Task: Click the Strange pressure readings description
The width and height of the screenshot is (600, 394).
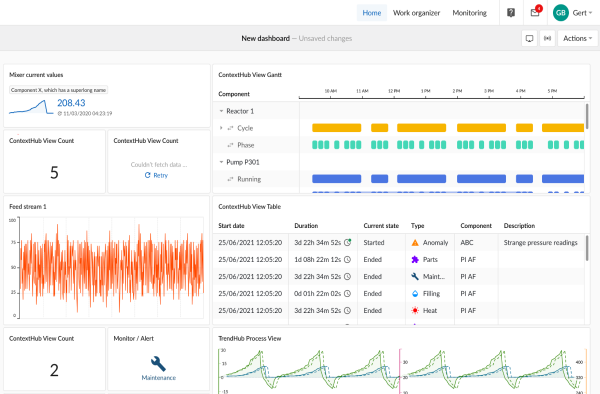Action: (540, 243)
